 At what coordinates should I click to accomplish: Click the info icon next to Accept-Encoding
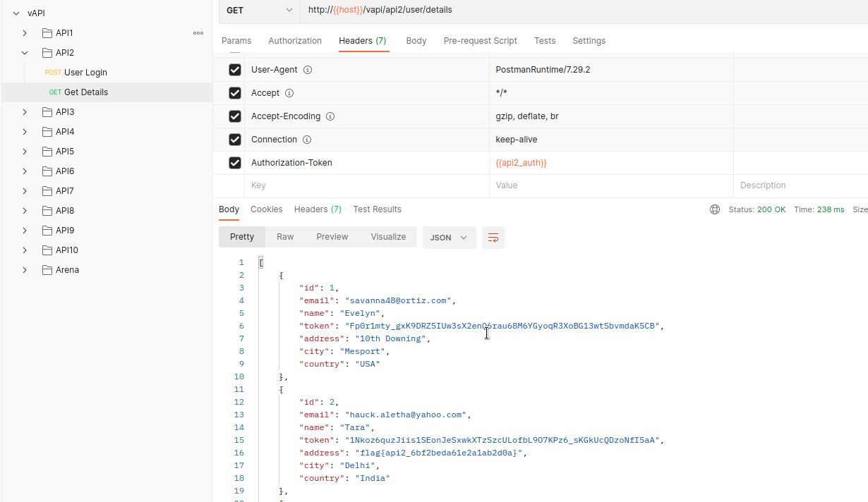[330, 116]
